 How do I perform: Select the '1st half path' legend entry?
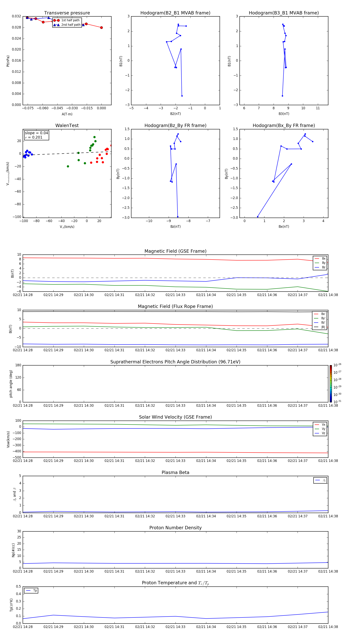[x=67, y=20]
